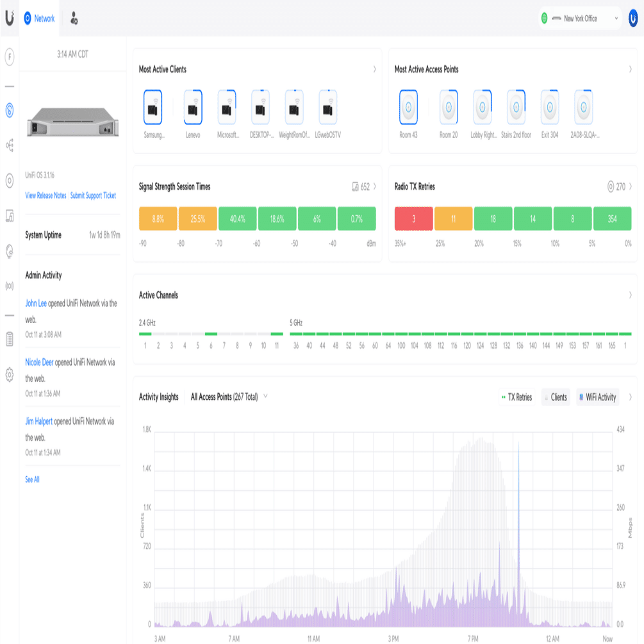Open the UniFi Protect app icon at top
The image size is (644, 644).
[75, 19]
